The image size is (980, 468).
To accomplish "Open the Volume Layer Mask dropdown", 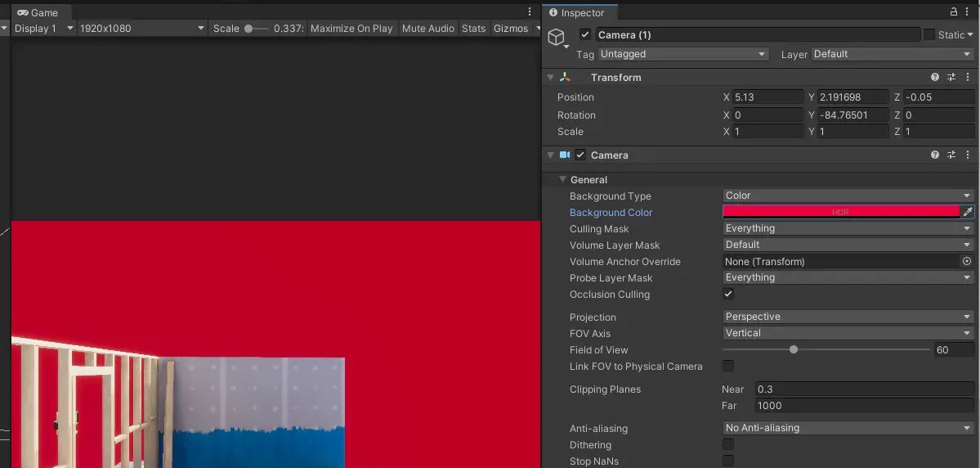I will (848, 245).
